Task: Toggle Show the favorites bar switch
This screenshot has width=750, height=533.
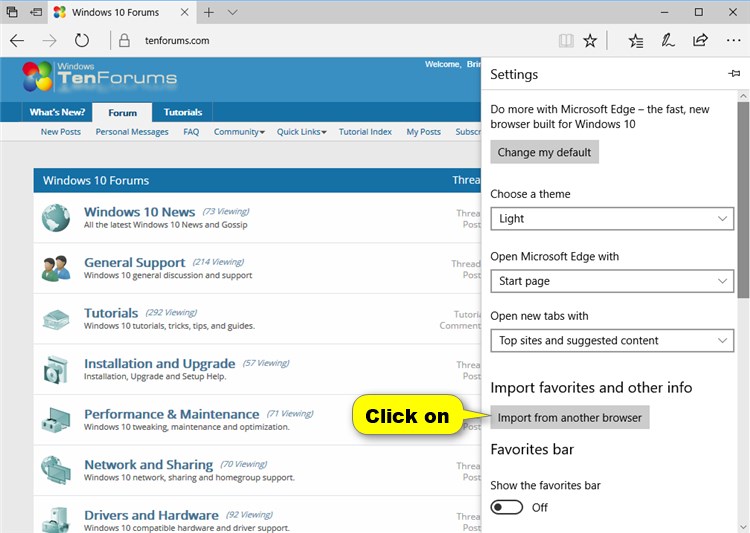Action: (507, 507)
